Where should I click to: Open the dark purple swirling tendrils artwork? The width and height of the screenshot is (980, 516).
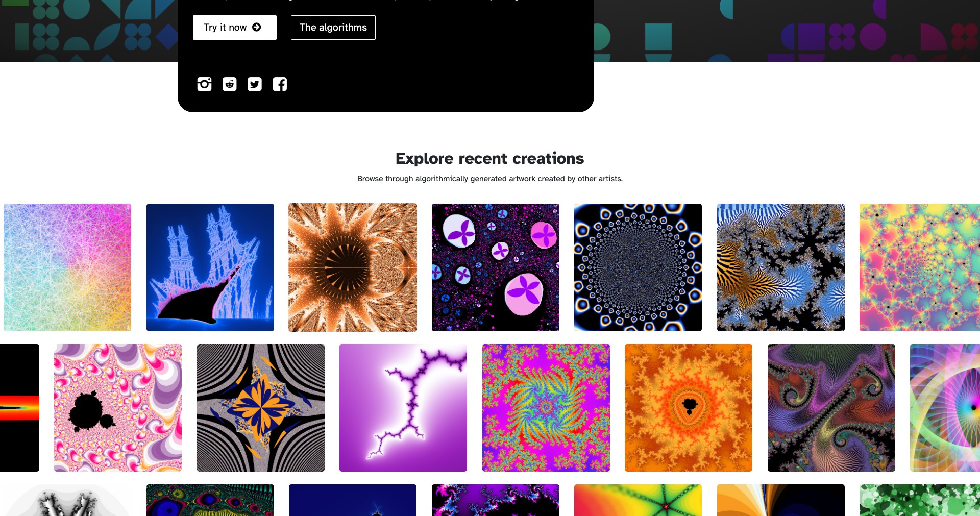click(831, 408)
